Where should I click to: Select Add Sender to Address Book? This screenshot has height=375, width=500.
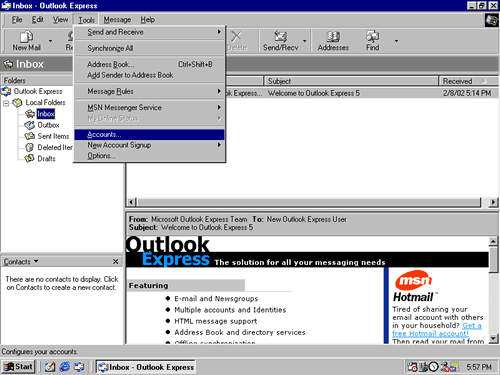point(150,75)
